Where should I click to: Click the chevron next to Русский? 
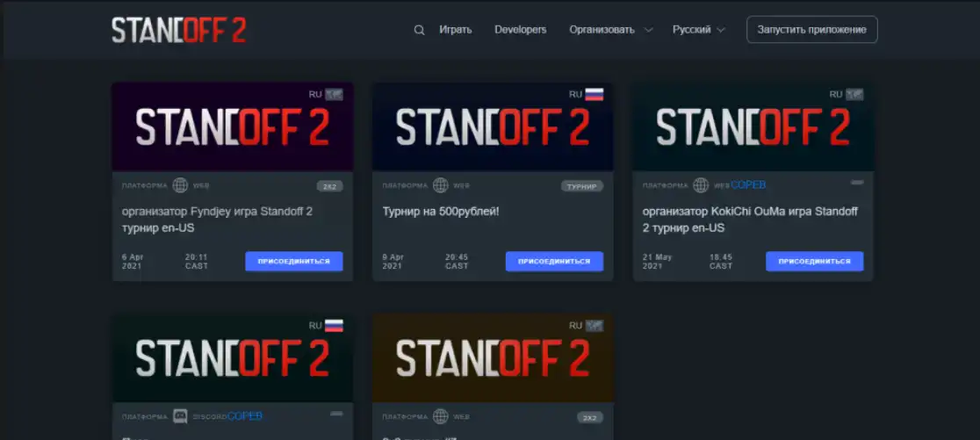(721, 30)
